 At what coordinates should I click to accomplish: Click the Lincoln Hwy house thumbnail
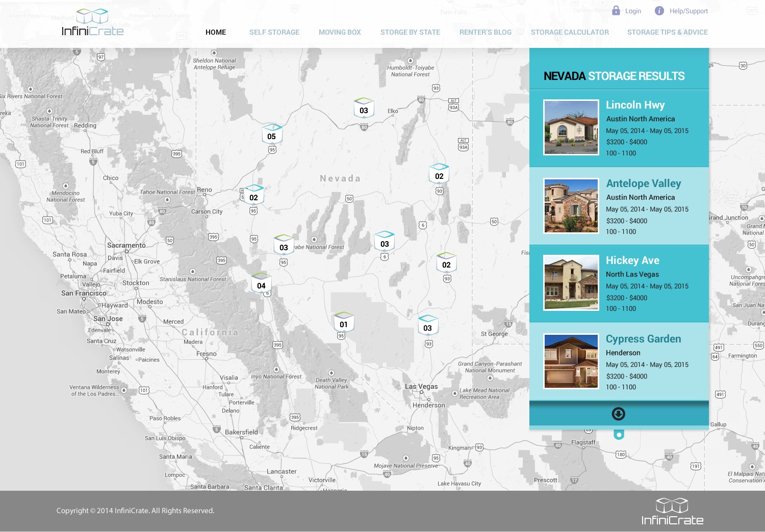pos(571,127)
